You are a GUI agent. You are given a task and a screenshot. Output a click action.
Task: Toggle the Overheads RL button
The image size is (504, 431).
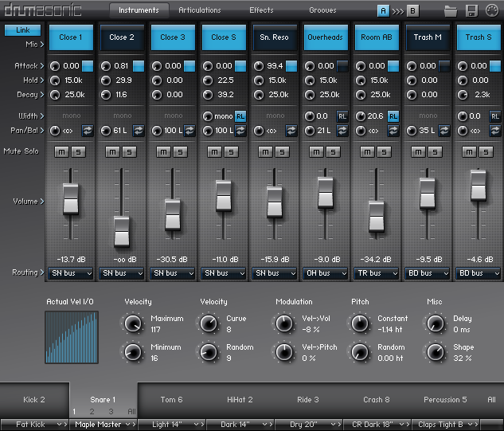pos(342,116)
